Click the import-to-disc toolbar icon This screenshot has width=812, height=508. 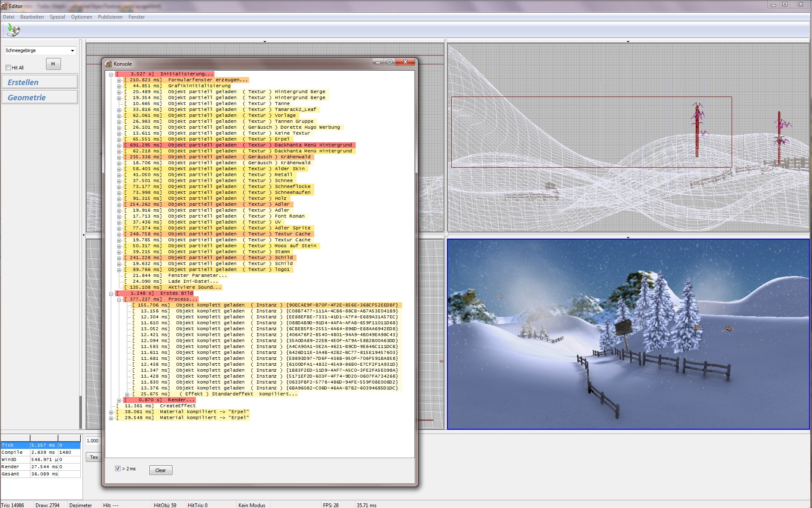pos(14,30)
